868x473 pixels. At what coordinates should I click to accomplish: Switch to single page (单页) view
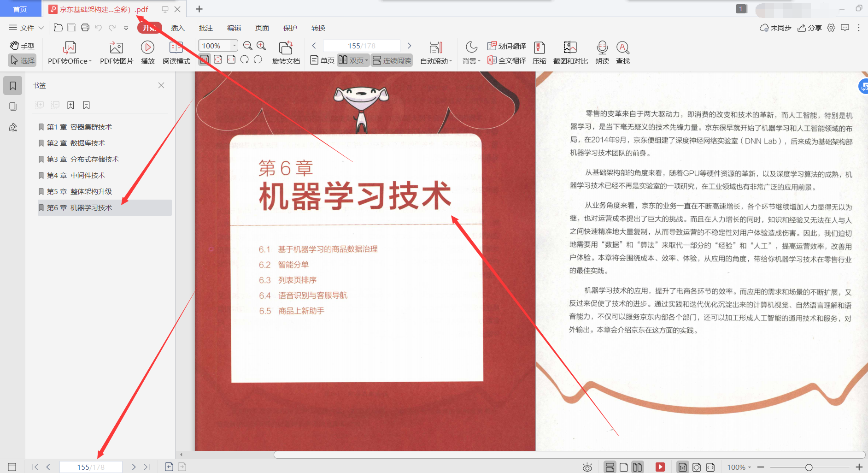coord(322,60)
